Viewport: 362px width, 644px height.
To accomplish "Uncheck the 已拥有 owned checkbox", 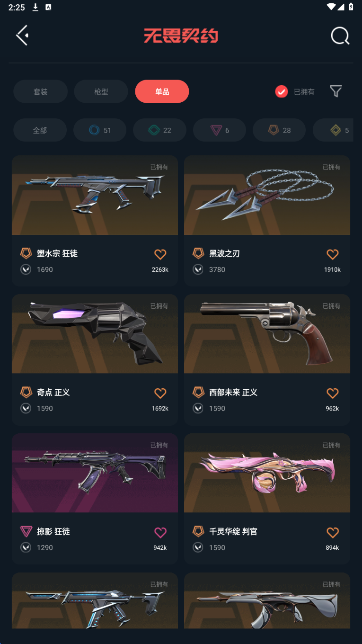I will [282, 91].
